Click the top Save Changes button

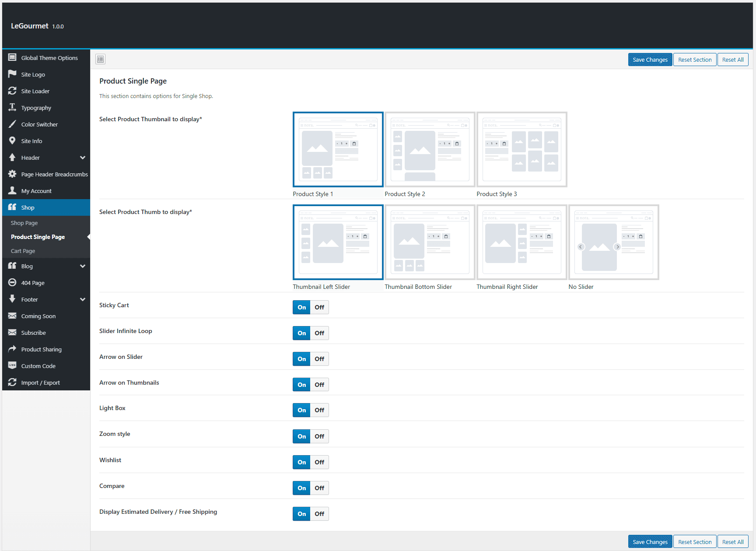tap(650, 60)
